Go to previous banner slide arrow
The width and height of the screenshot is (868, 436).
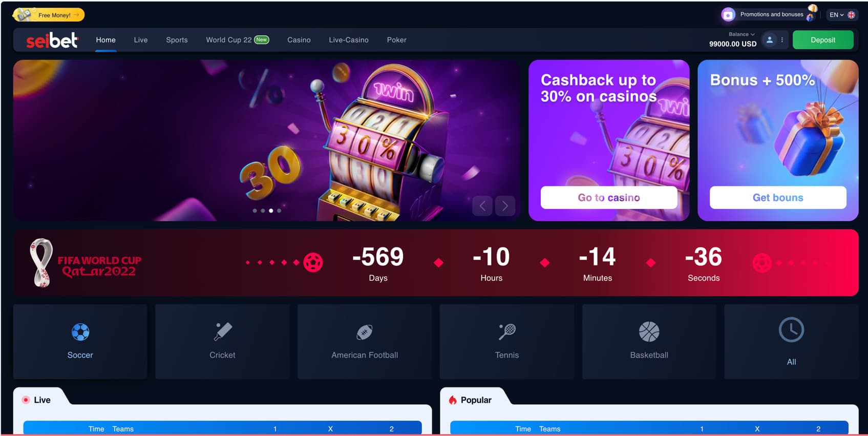tap(482, 206)
